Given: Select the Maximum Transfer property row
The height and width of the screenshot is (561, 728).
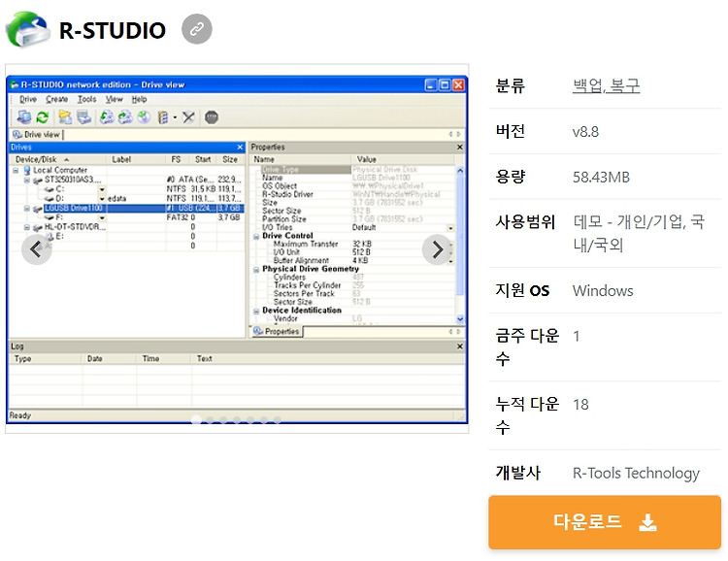Looking at the screenshot, I should pyautogui.click(x=357, y=245).
